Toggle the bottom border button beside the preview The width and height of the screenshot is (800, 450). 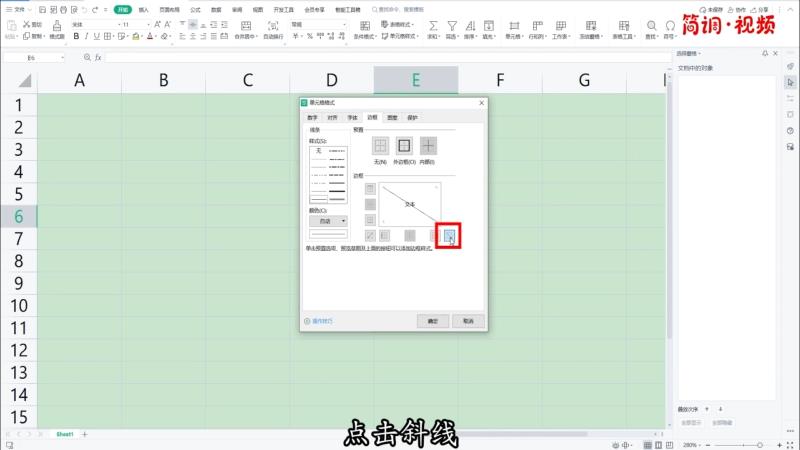coord(370,219)
